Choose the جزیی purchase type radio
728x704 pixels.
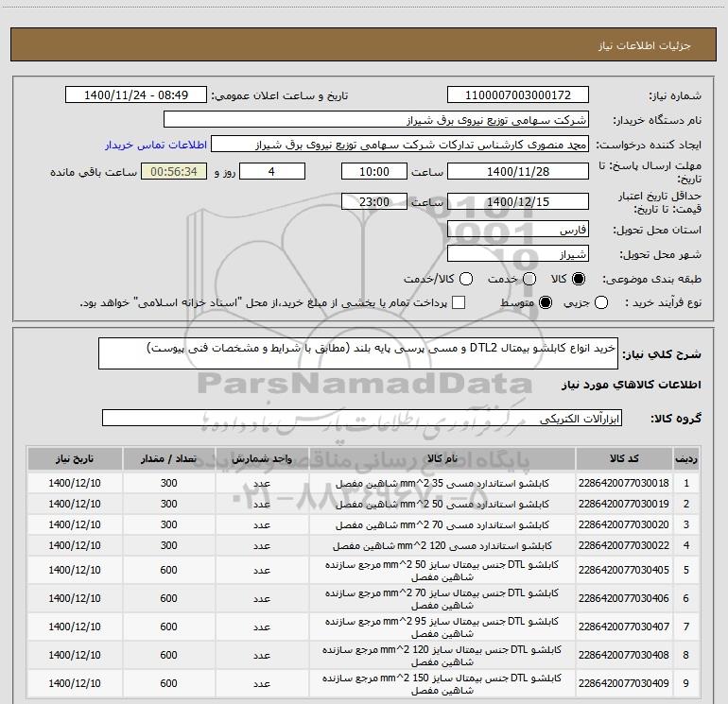click(x=600, y=303)
